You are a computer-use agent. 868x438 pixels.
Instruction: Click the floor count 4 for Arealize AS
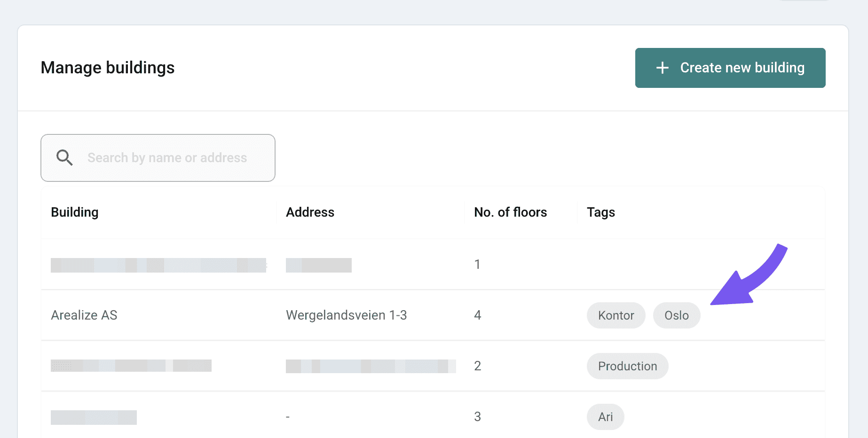(477, 315)
